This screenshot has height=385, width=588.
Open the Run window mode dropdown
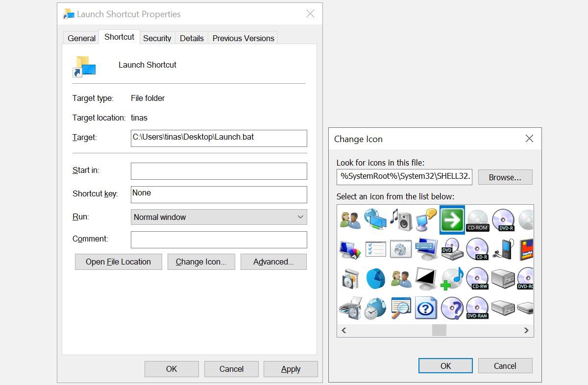tap(219, 217)
